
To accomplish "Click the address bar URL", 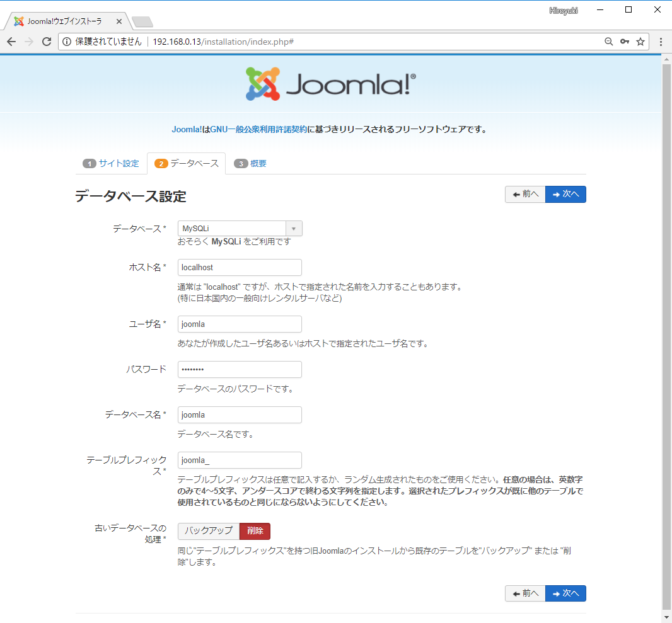I will (x=223, y=42).
